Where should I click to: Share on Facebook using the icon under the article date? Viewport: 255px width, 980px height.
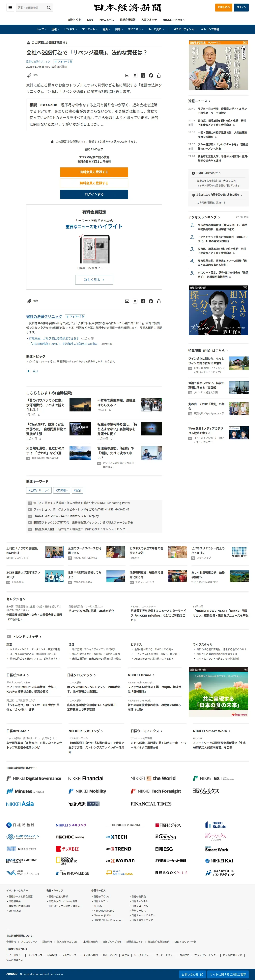pyautogui.click(x=151, y=75)
